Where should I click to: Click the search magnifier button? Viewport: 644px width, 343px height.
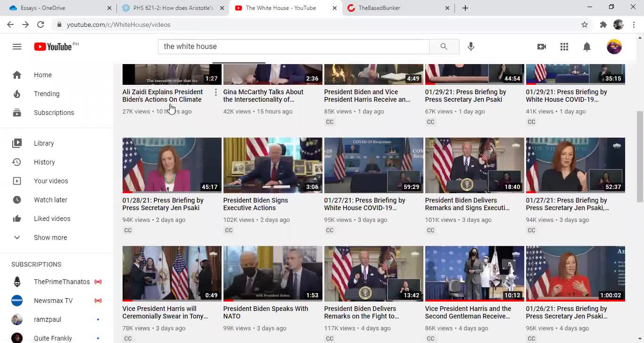[x=444, y=47]
